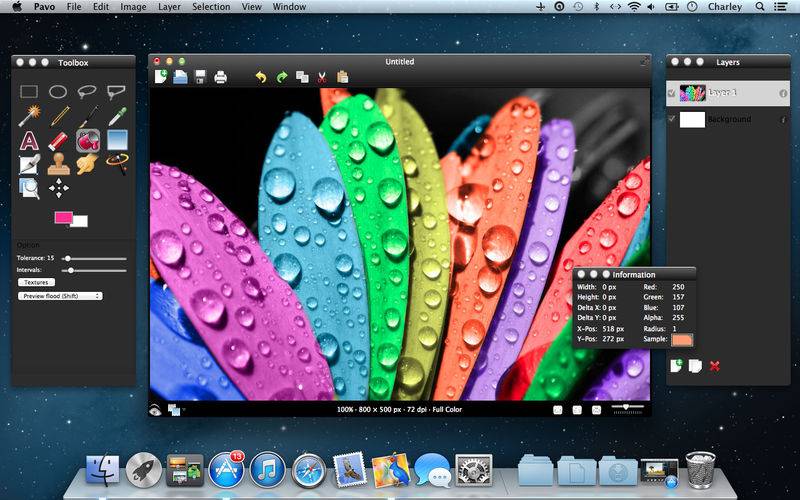Select the Eyedropper tool
Image resolution: width=800 pixels, height=500 pixels.
[117, 116]
